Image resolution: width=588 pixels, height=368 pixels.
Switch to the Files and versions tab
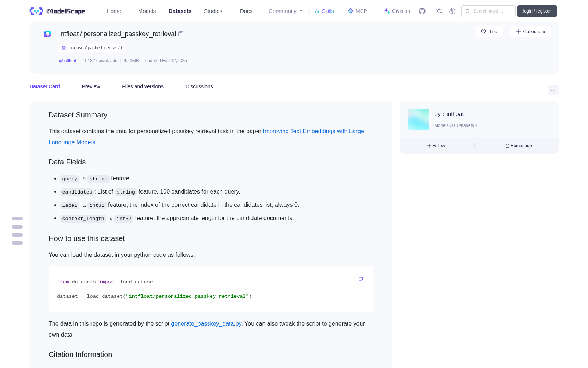point(143,86)
